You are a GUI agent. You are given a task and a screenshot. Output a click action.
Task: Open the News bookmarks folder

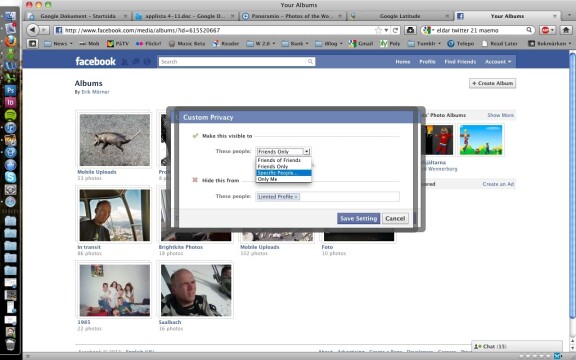(58, 43)
